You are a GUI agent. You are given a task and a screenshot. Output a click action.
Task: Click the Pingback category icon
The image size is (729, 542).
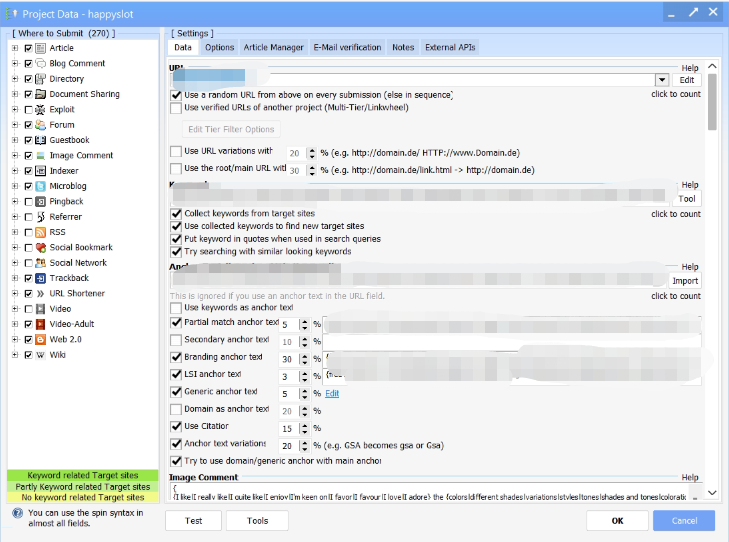41,201
